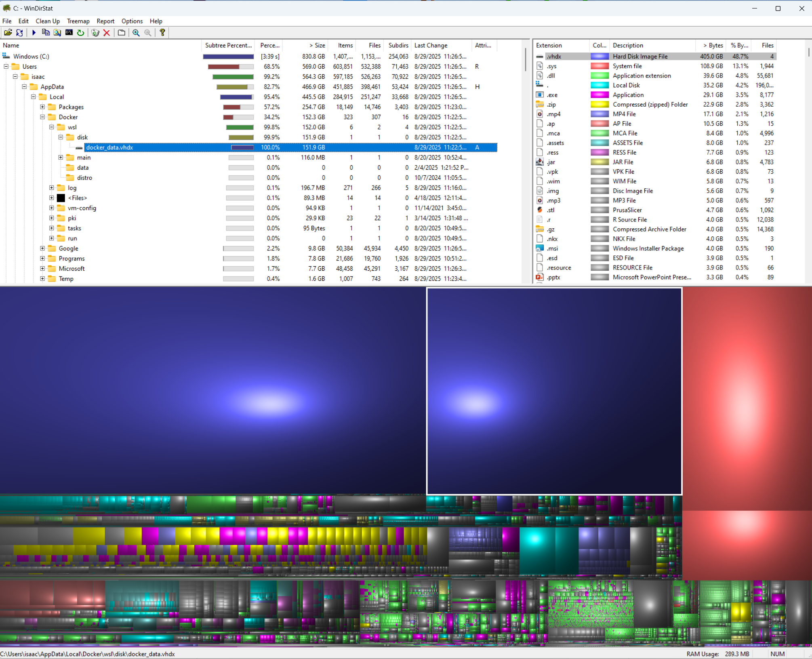Open the Help menu

(156, 21)
